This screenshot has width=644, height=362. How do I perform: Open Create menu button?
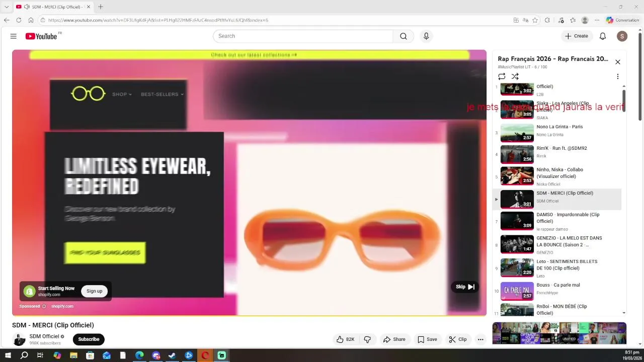click(x=577, y=36)
